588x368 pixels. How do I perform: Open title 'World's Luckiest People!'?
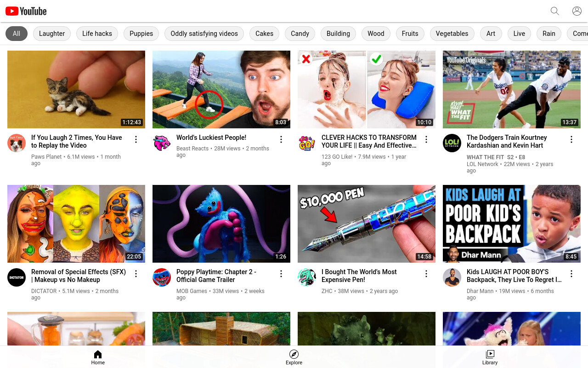coord(211,138)
